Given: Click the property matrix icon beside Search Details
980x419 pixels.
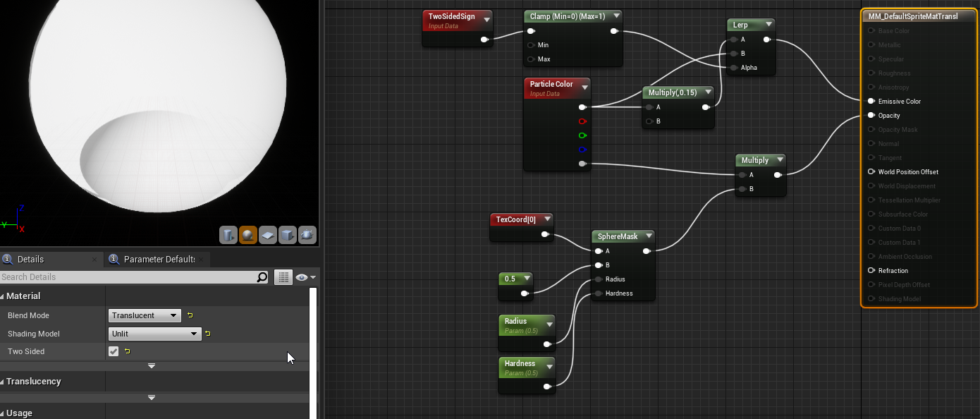Looking at the screenshot, I should (x=283, y=277).
